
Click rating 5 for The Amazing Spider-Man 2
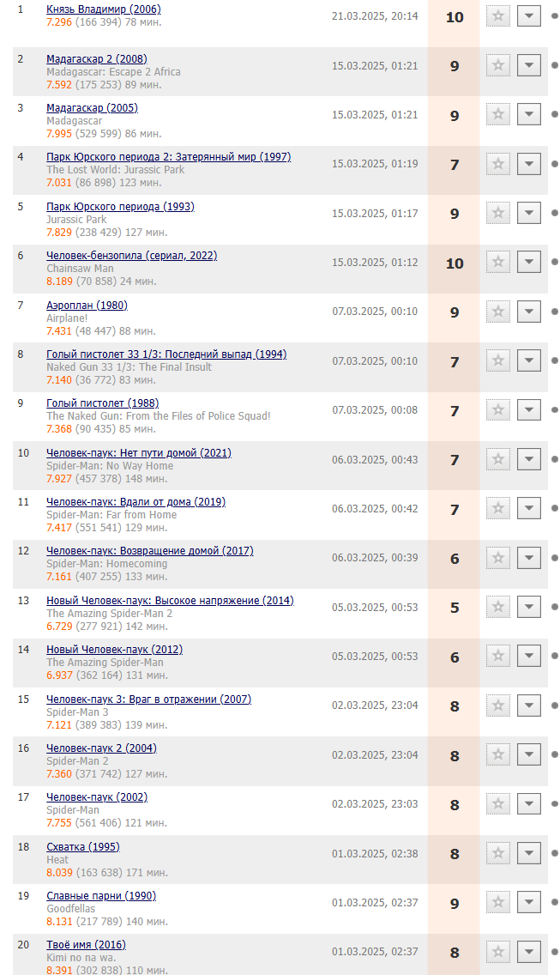[x=455, y=608]
